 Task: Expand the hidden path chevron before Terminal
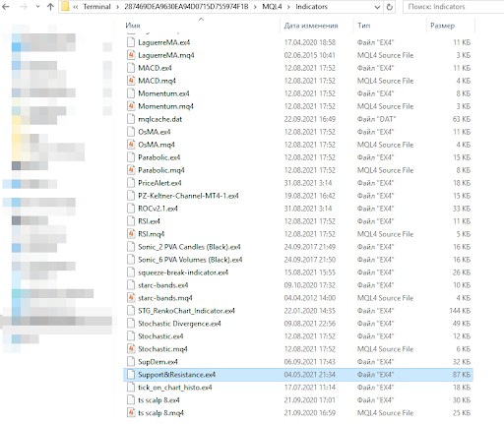76,7
